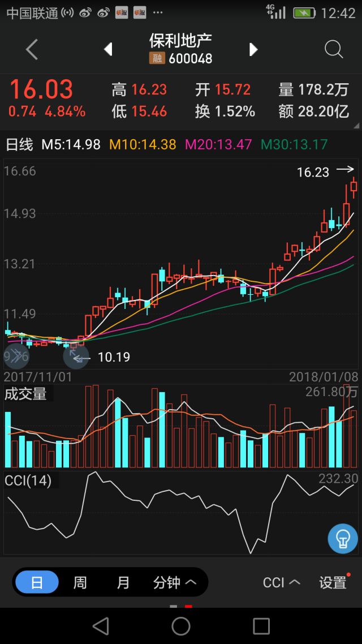Screen dimensions: 362x644
Task: Open 设置 chart settings
Action: pos(333,582)
